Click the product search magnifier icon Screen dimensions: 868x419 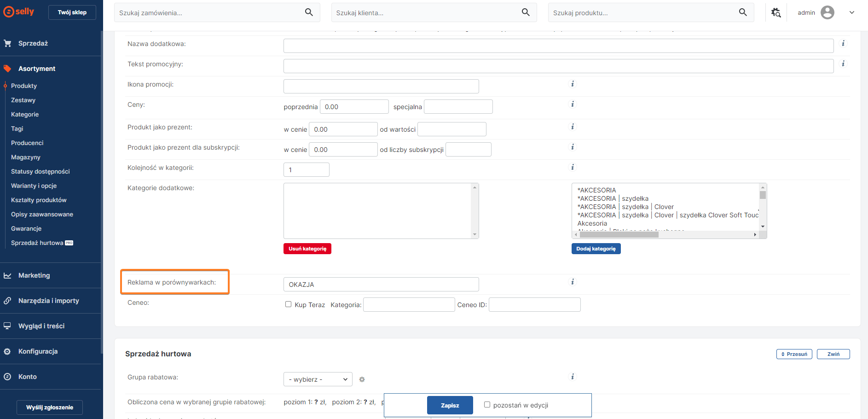click(743, 12)
